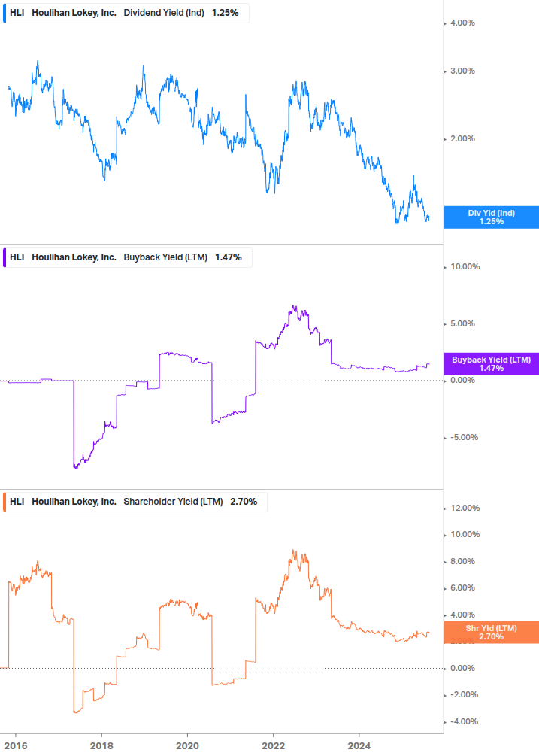
Task: Click the 12.00% tick on shareholder yield axis
Action: point(465,508)
